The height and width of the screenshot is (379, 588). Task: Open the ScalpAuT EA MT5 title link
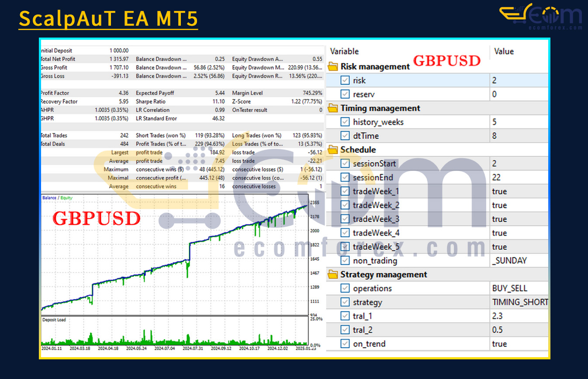click(x=108, y=19)
